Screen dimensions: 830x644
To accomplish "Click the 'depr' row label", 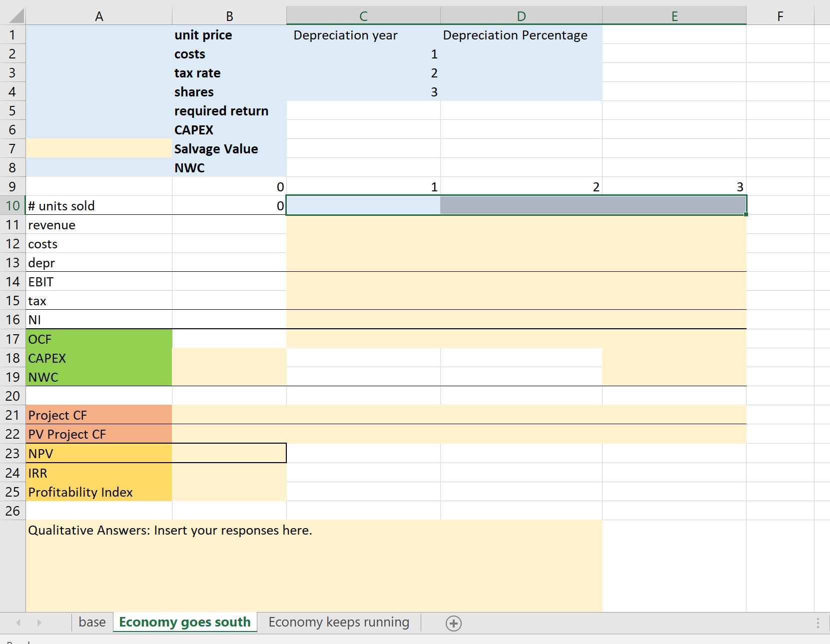I will (x=99, y=263).
